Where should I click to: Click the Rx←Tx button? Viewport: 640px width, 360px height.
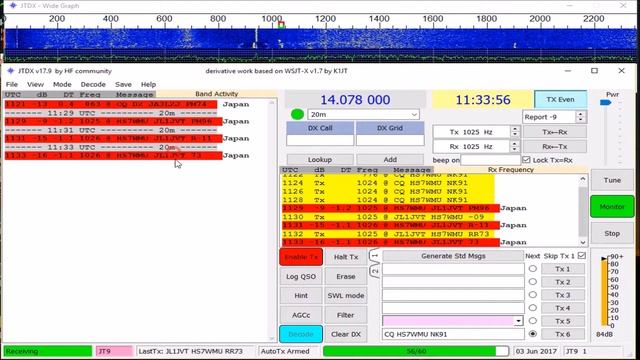(555, 147)
